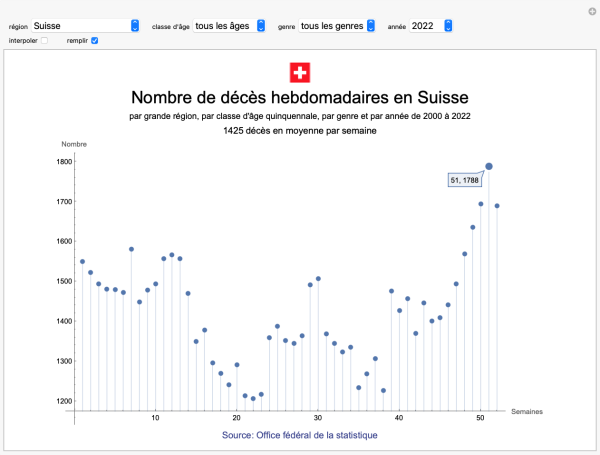The width and height of the screenshot is (600, 455).
Task: Click the x-axis tick label 40
Action: tap(399, 418)
